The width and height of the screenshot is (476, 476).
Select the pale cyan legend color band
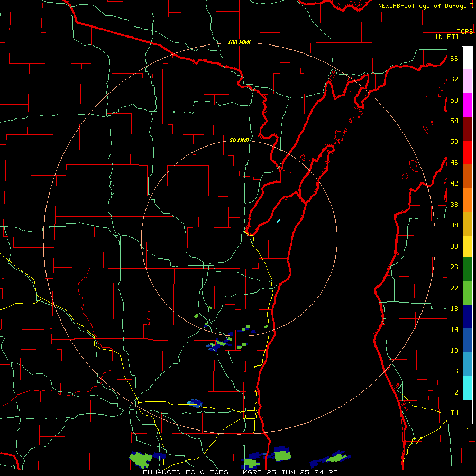467,388
